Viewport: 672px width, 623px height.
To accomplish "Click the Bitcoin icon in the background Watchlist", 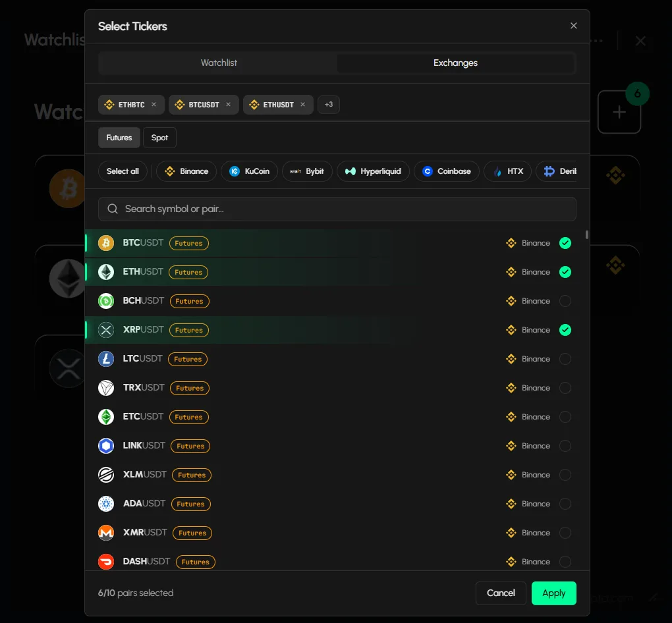I will pos(68,188).
